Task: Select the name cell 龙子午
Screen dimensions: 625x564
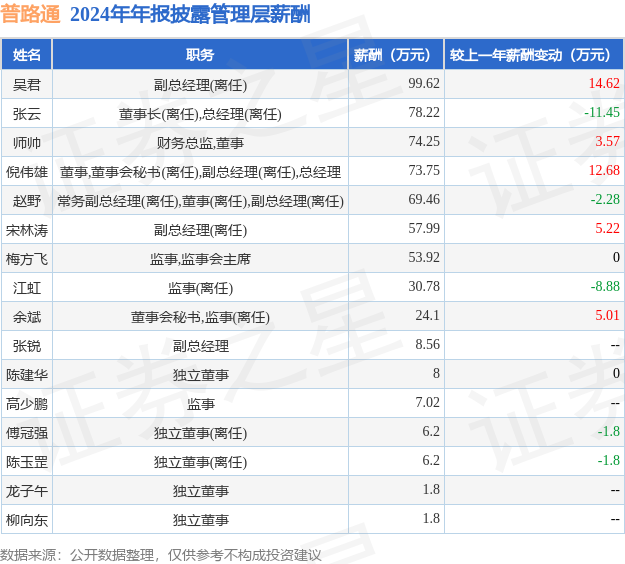Action: coord(27,491)
